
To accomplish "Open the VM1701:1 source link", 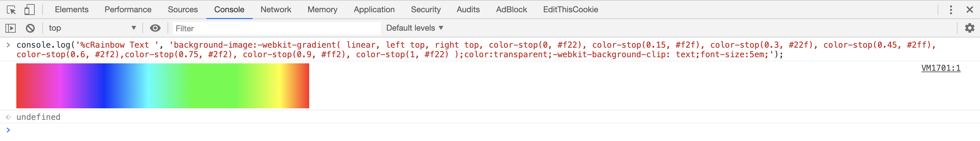I will 941,68.
